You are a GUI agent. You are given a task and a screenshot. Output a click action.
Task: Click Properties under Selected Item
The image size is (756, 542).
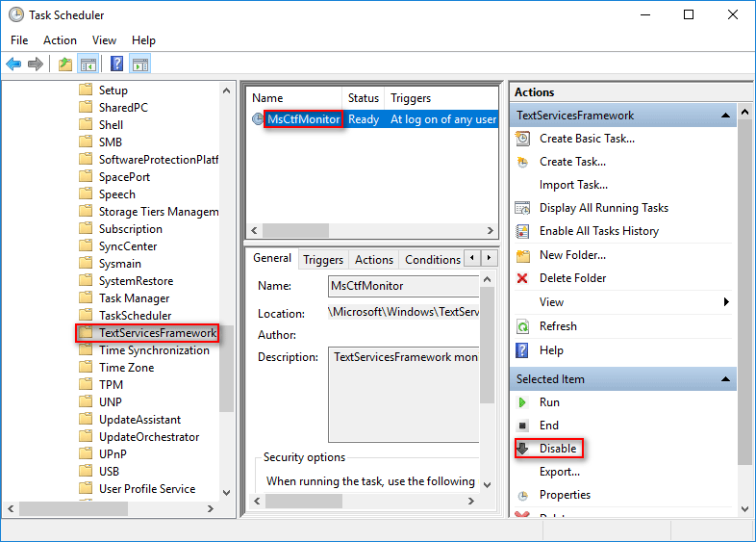(565, 495)
